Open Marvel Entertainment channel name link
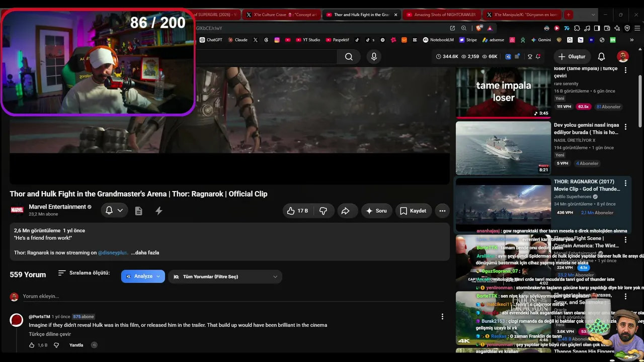 57,207
